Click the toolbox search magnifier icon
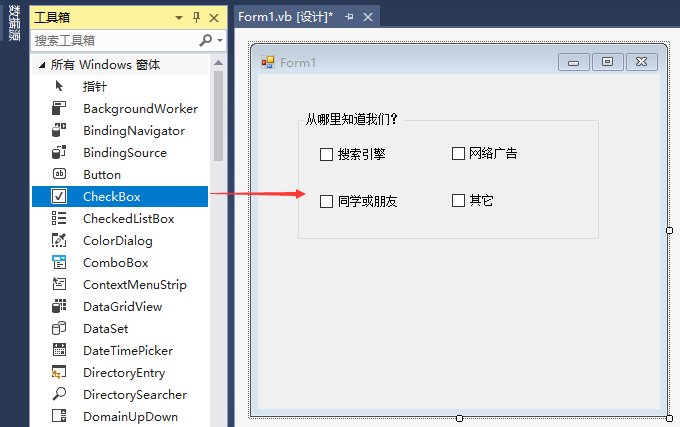This screenshot has height=427, width=680. tap(206, 40)
